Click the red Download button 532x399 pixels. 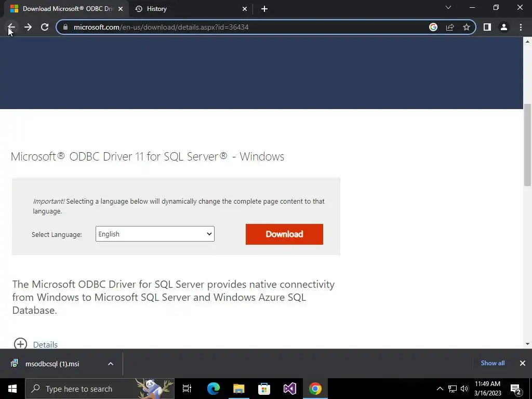point(284,234)
